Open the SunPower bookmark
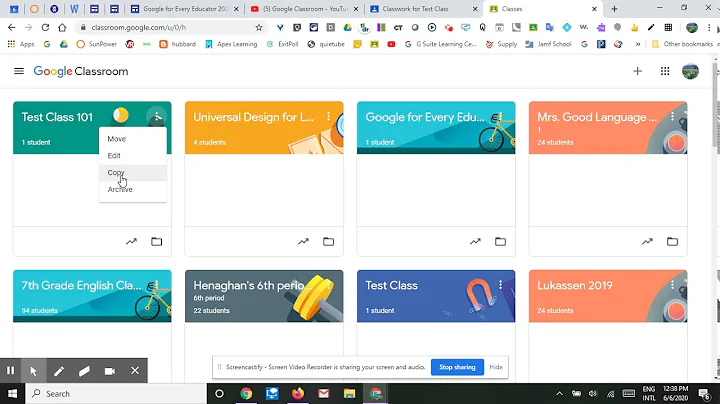The height and width of the screenshot is (404, 720). pos(97,44)
